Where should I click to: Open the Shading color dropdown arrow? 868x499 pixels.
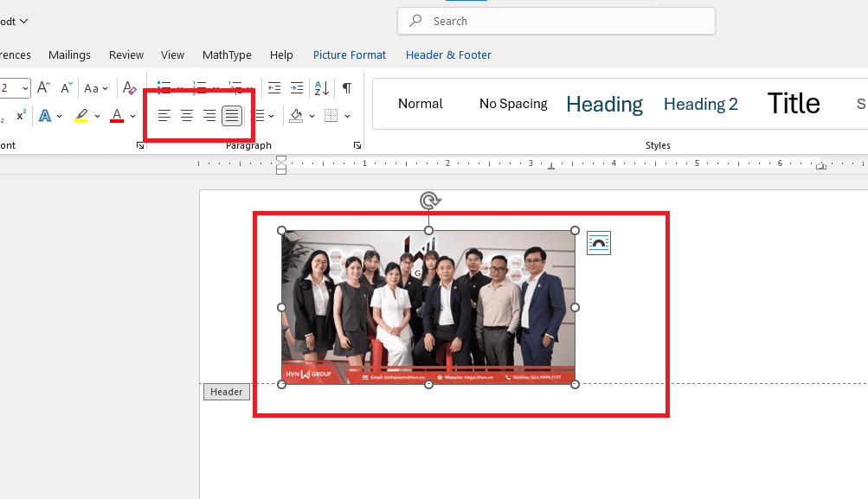[312, 116]
